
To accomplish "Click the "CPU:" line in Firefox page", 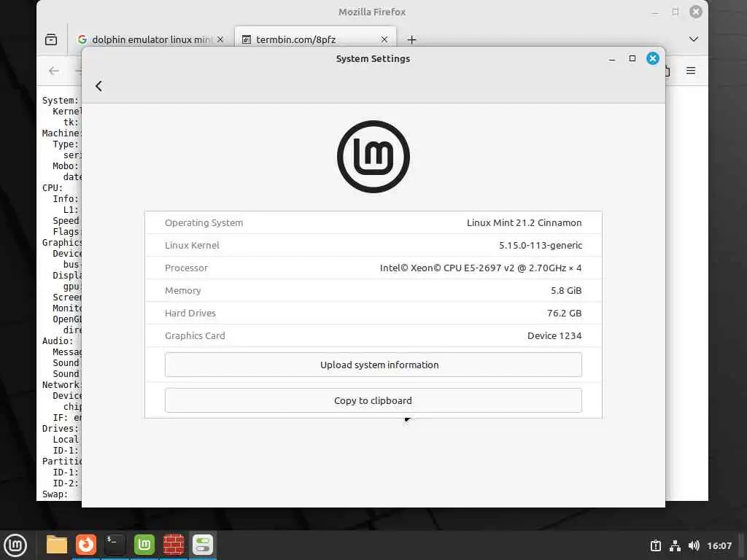I will (53, 188).
